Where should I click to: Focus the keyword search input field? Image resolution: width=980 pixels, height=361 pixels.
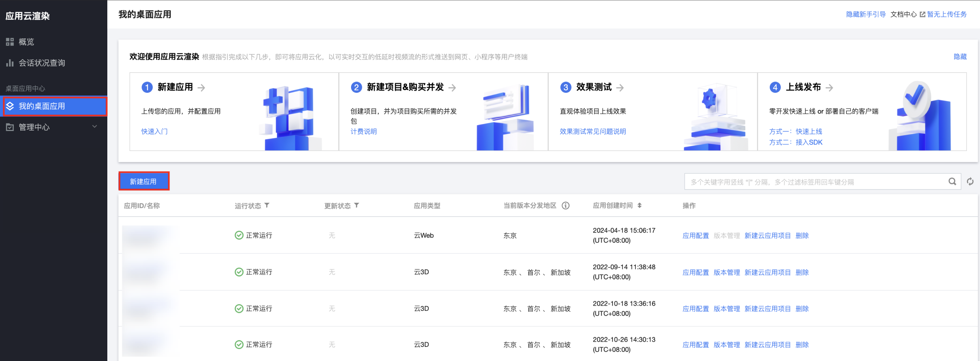[x=814, y=182]
